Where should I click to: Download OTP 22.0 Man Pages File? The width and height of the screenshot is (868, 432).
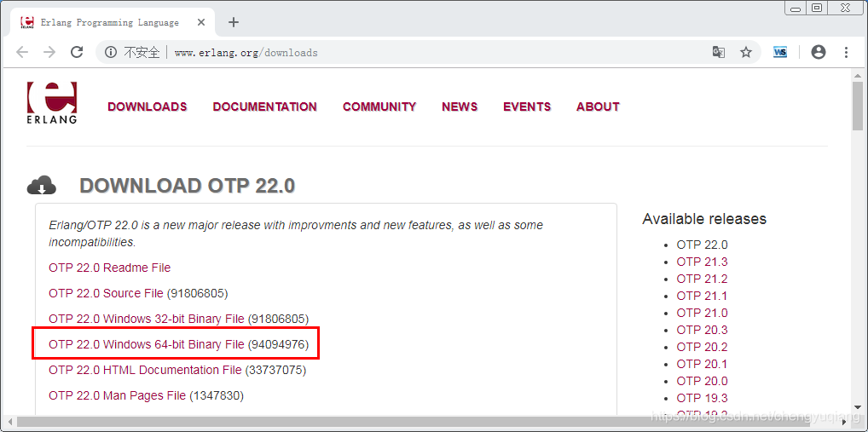[118, 395]
